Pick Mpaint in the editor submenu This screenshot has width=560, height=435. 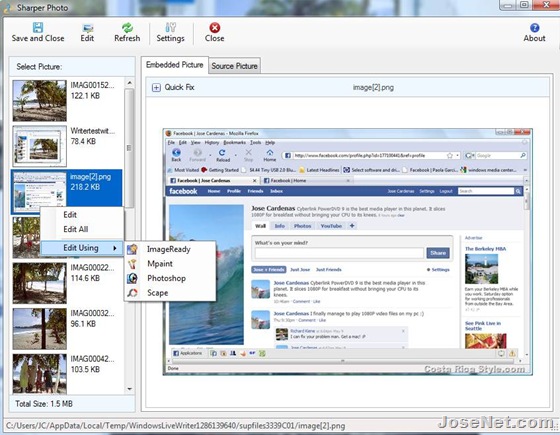pyautogui.click(x=160, y=264)
